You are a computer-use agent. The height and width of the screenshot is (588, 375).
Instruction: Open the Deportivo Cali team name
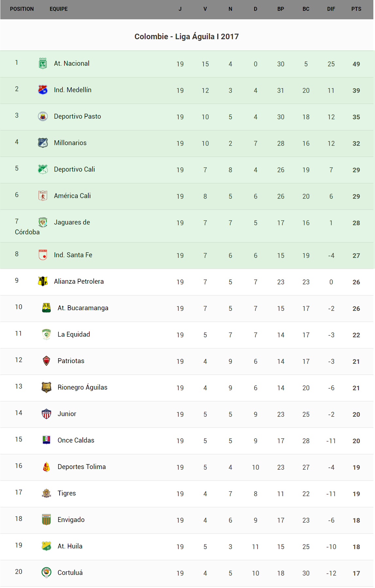(x=74, y=170)
